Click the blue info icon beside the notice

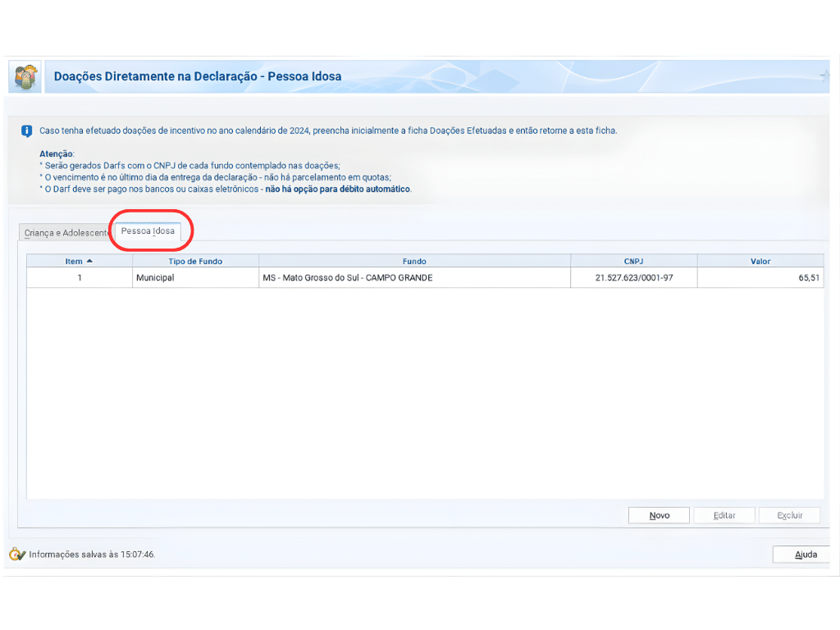point(26,131)
